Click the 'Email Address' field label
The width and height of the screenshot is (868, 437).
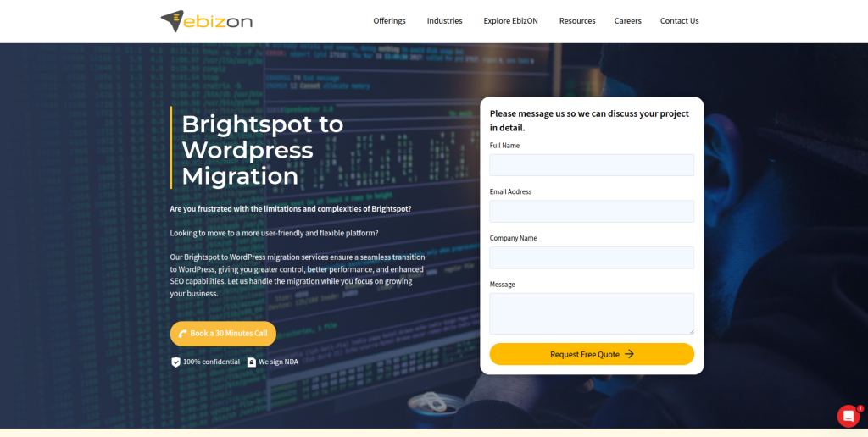(x=510, y=192)
